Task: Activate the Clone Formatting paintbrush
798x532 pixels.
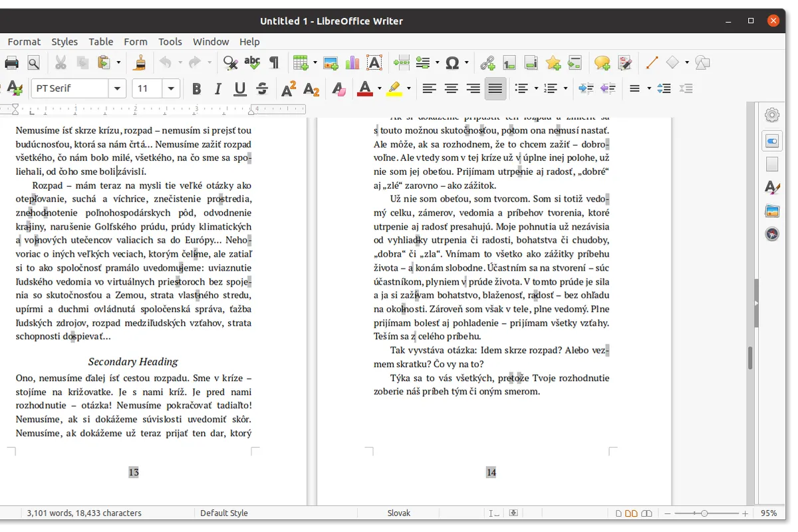Action: (x=140, y=63)
